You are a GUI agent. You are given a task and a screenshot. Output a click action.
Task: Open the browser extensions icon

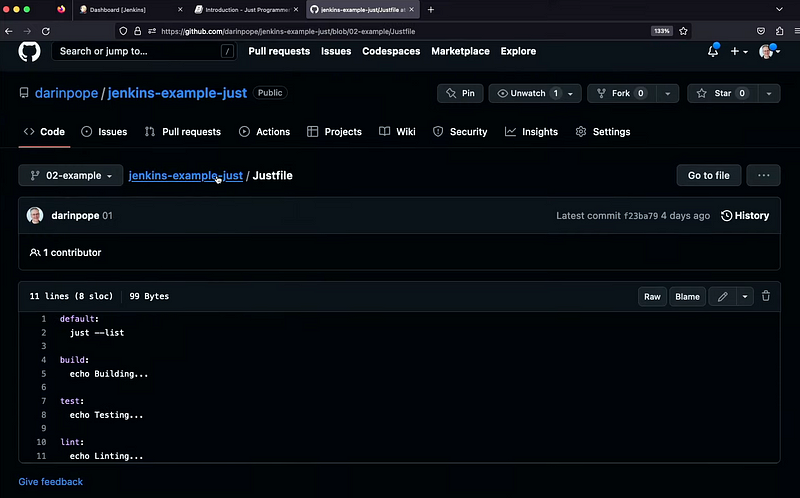(779, 31)
